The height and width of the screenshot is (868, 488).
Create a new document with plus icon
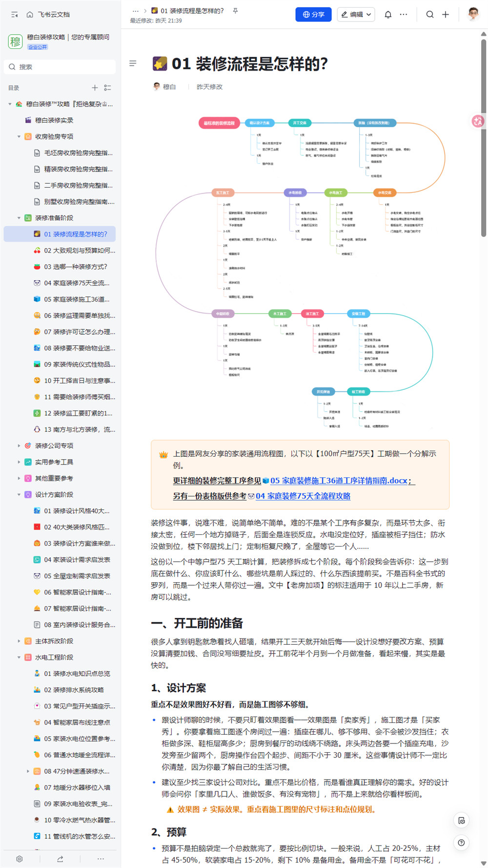click(x=446, y=15)
